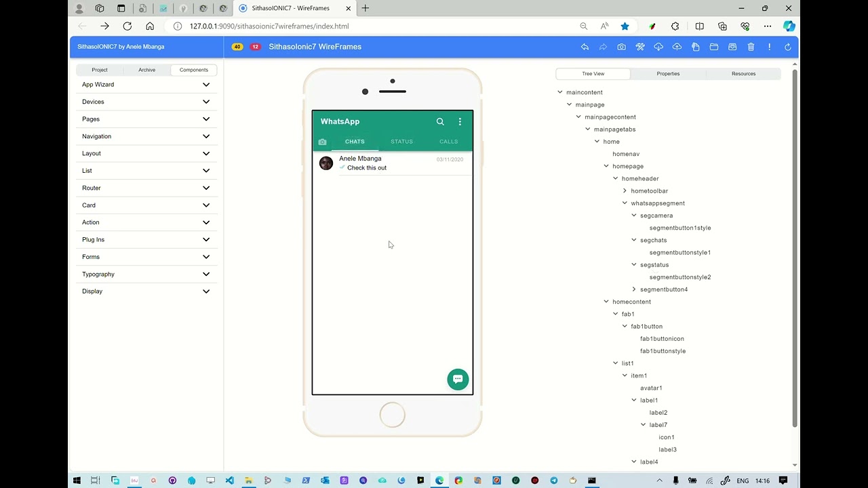Image resolution: width=868 pixels, height=488 pixels.
Task: Expand the Navigation section
Action: pos(146,136)
